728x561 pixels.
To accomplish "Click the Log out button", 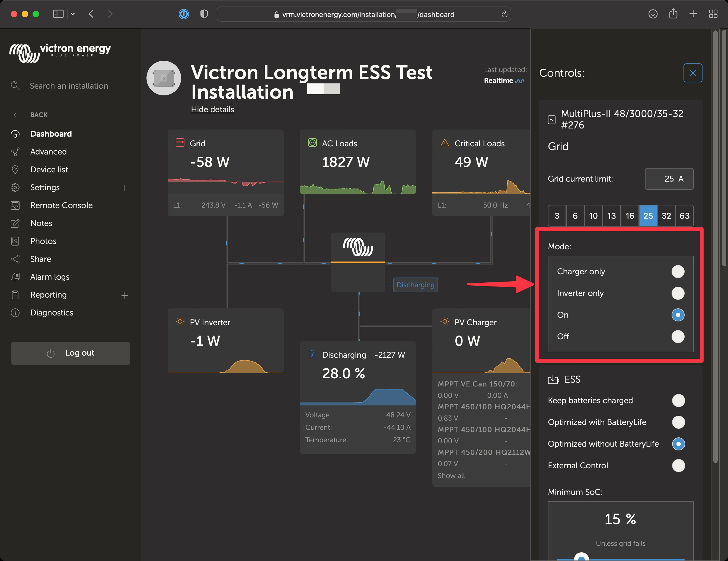I will pos(70,353).
